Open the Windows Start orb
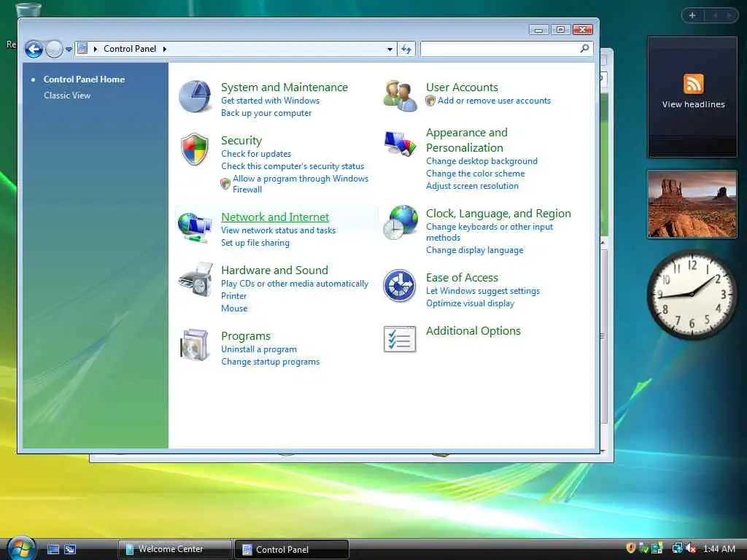 (20, 548)
